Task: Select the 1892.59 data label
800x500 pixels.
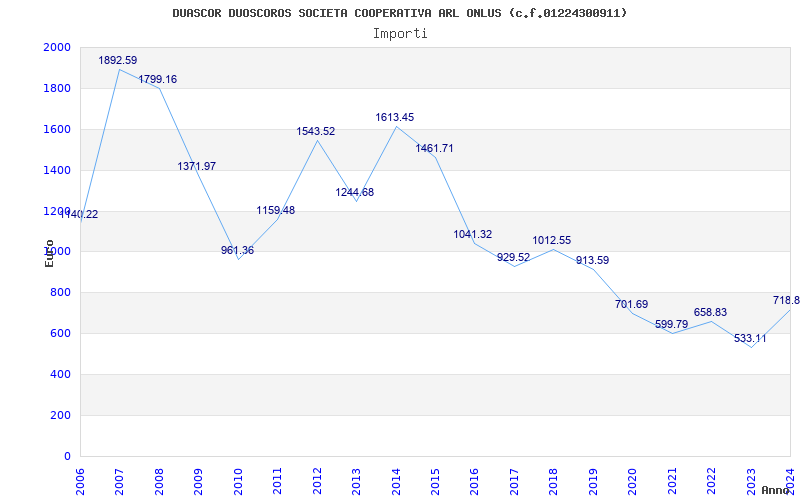Action: point(118,60)
